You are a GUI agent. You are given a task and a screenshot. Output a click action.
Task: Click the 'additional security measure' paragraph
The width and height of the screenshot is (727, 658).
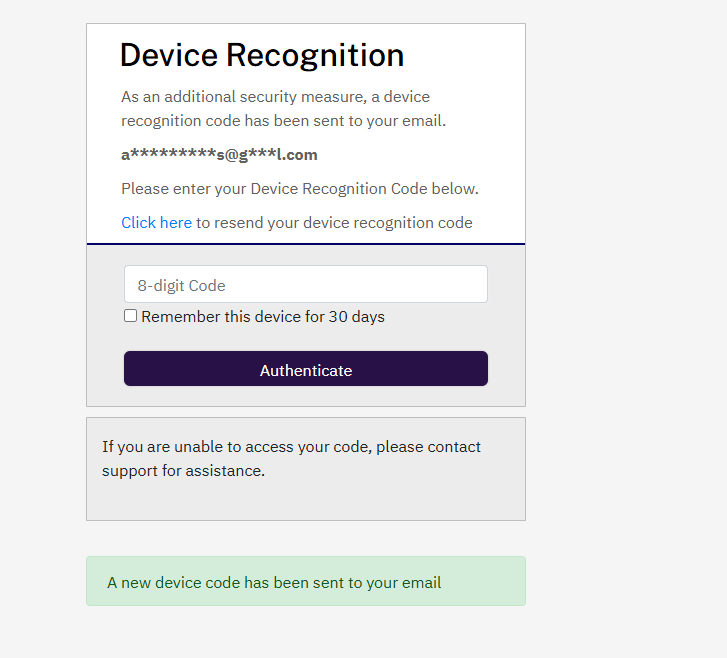tap(283, 109)
